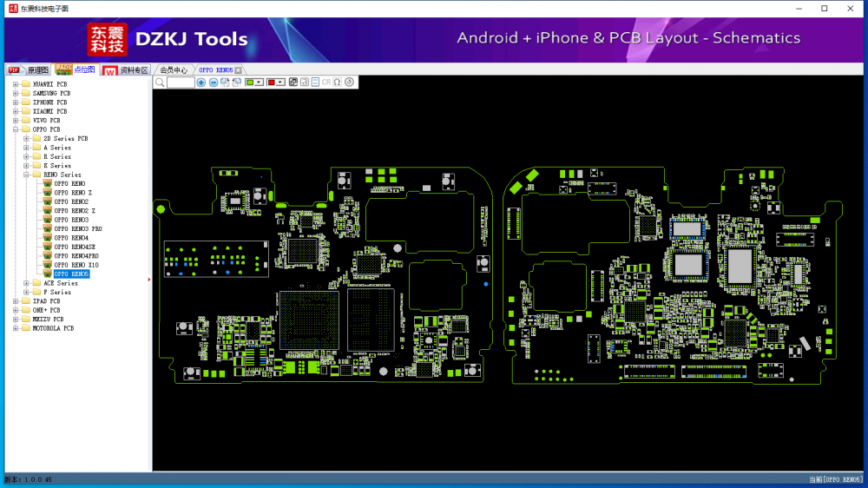Image resolution: width=868 pixels, height=488 pixels.
Task: Switch to the 原理图 tab
Action: pyautogui.click(x=30, y=70)
